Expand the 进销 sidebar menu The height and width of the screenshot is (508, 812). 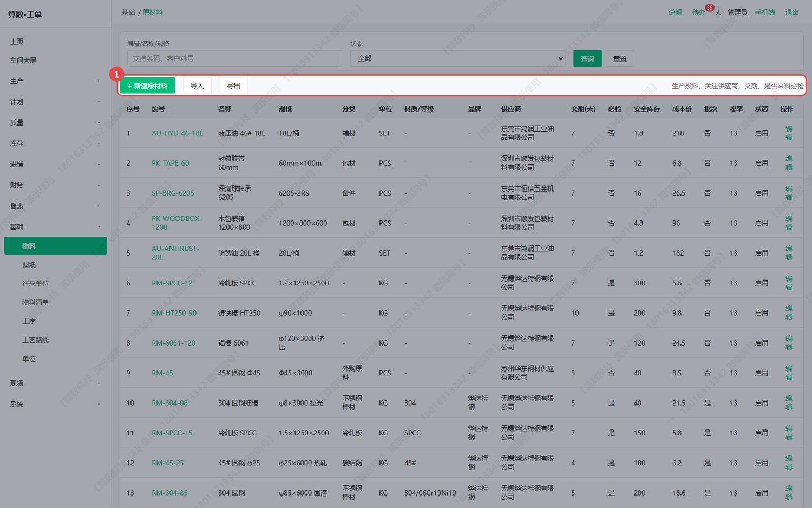[55, 164]
